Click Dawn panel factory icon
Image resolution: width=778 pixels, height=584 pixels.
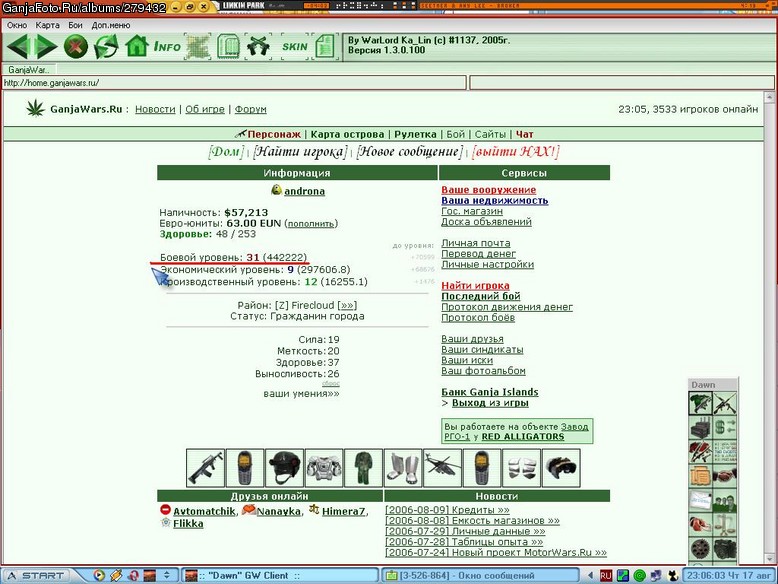coord(701,427)
